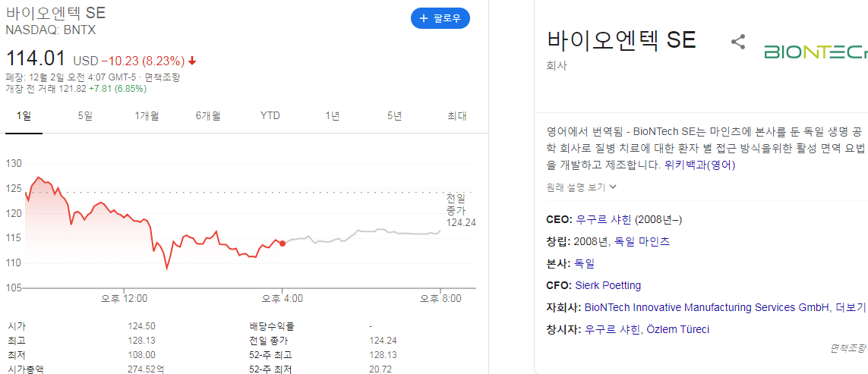This screenshot has height=374, width=868.
Task: Switch to the YTD chart tab
Action: click(x=270, y=115)
